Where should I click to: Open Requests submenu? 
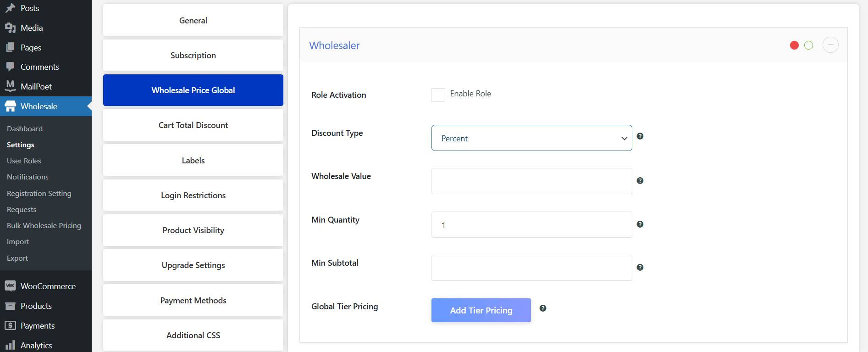pyautogui.click(x=22, y=209)
